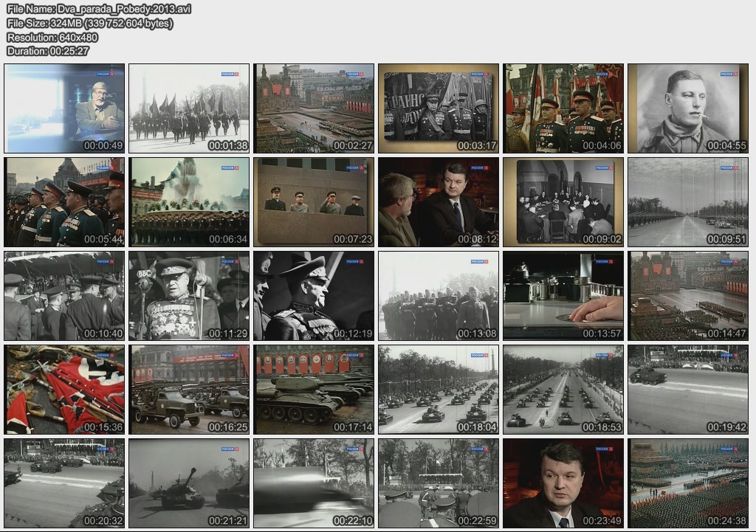Click the soldier portrait thumbnail at 00:04:55
756x532 pixels.
688,108
